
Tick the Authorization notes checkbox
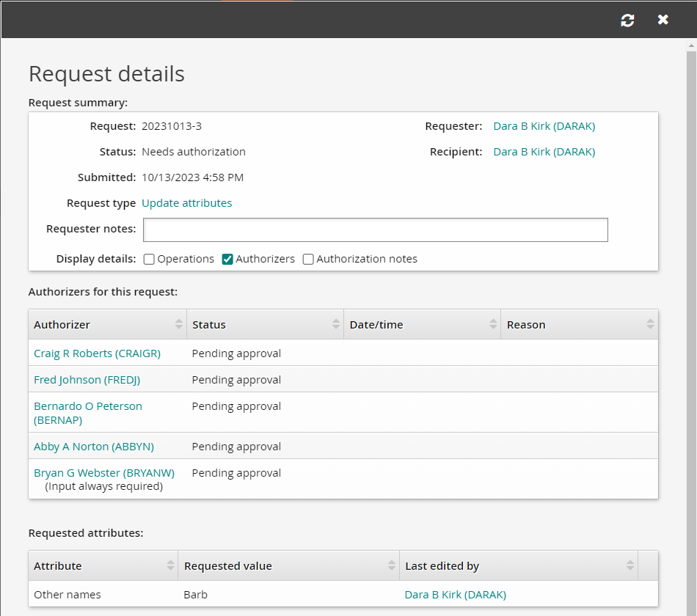308,259
